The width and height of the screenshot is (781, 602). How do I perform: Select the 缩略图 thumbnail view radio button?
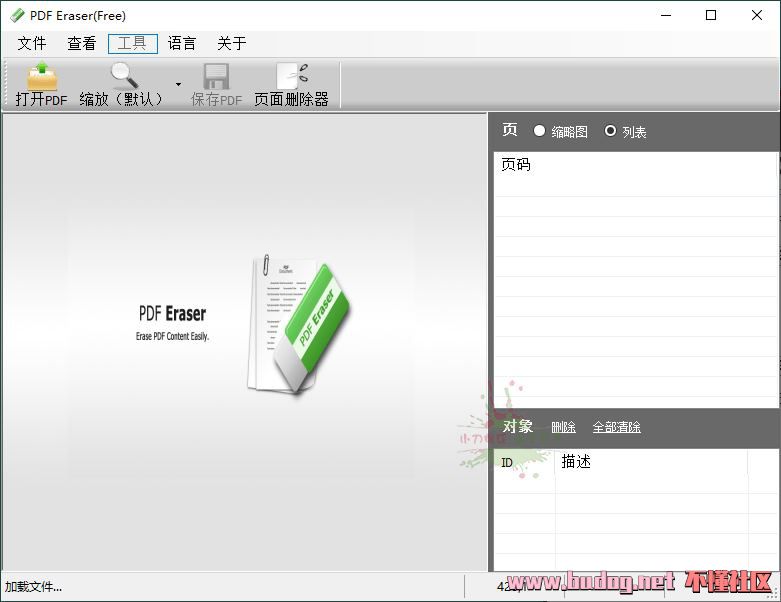(539, 130)
